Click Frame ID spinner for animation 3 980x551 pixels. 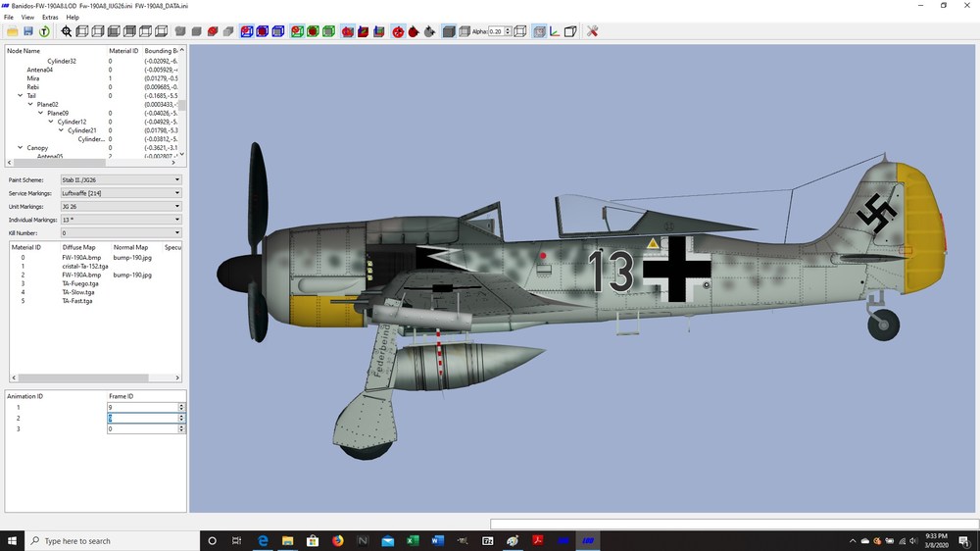pyautogui.click(x=181, y=429)
